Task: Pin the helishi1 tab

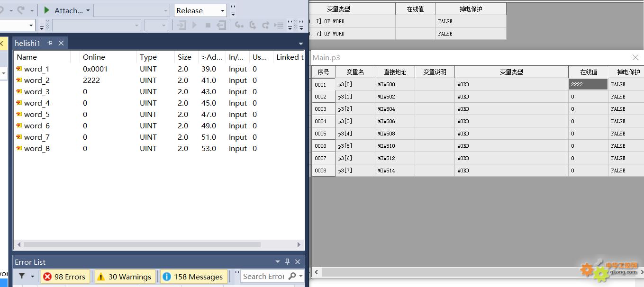Action: [x=50, y=43]
